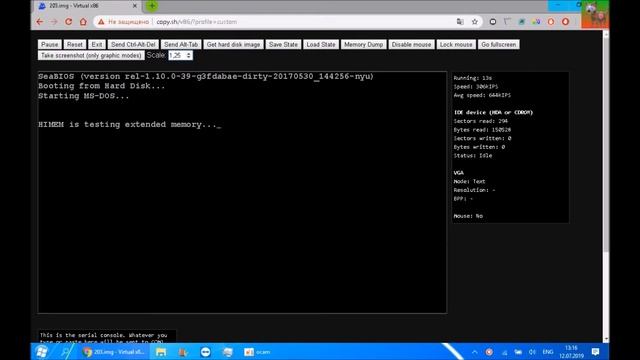
Task: Click the Memory Dump button
Action: point(363,44)
